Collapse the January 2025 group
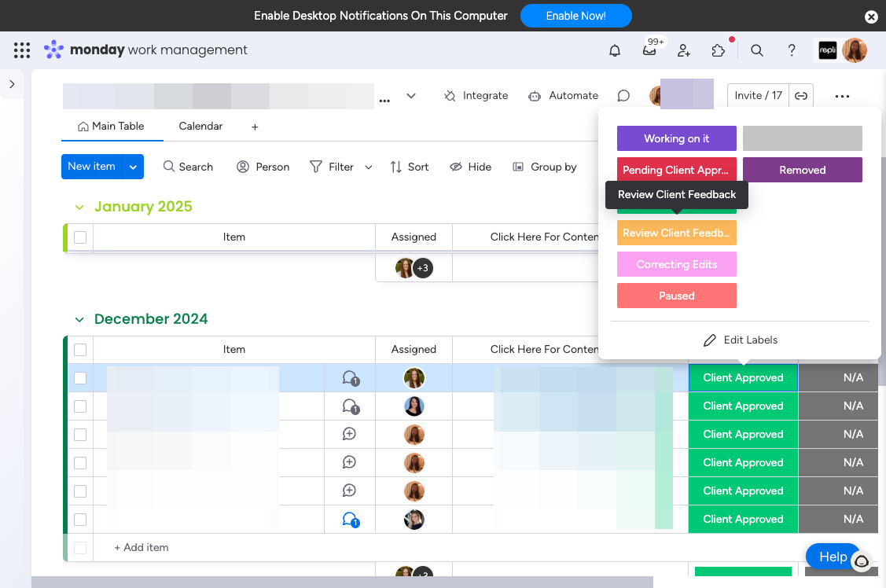886x588 pixels. pyautogui.click(x=79, y=208)
